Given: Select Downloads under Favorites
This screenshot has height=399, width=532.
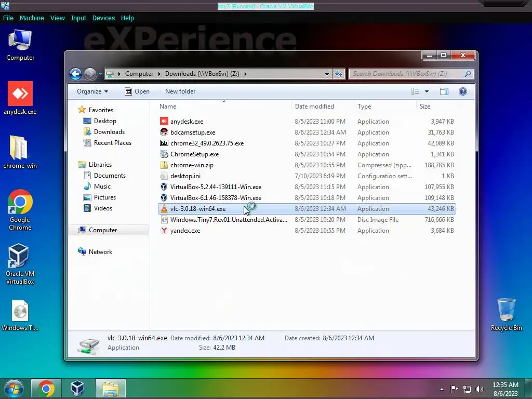Looking at the screenshot, I should [x=109, y=131].
